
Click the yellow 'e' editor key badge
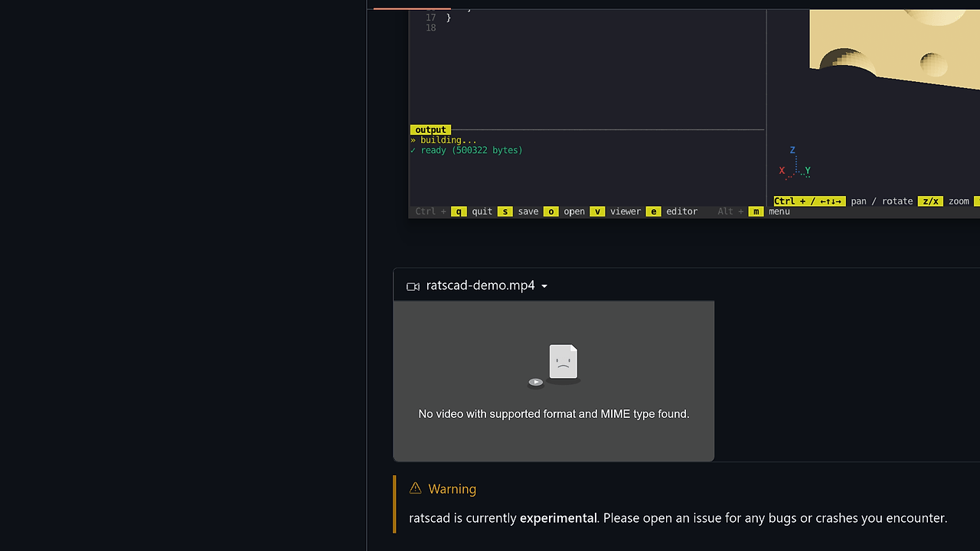coord(653,211)
